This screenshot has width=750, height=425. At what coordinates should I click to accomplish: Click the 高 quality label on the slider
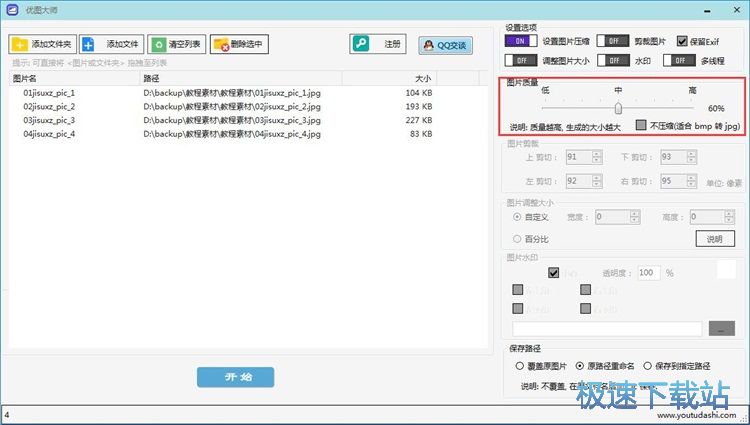coord(692,90)
